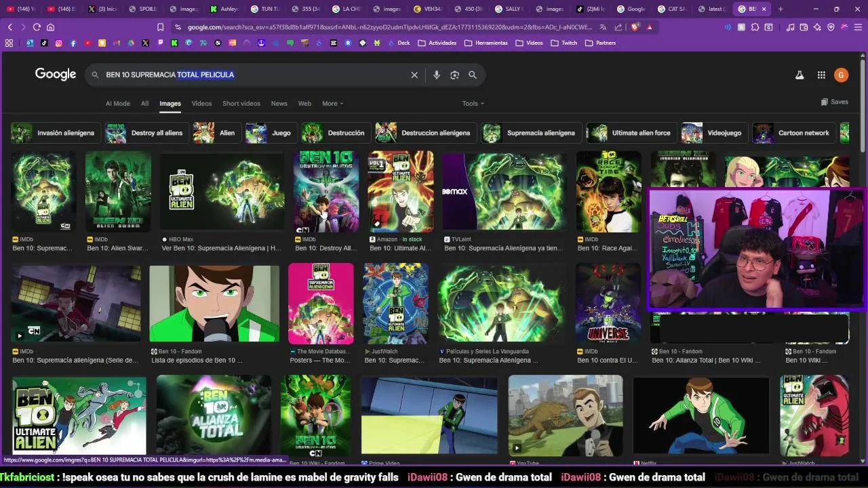Open Instagram bookmark in bookmarks bar
This screenshot has height=488, width=868.
59,43
